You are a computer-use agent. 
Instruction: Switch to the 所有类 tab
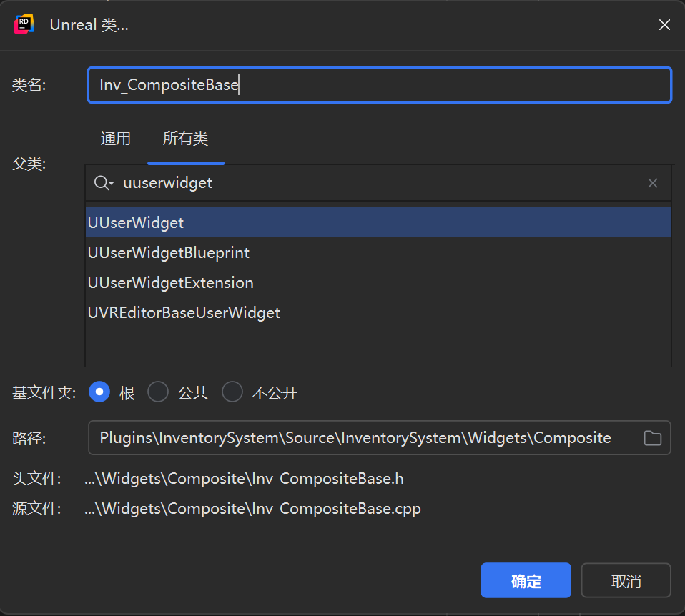click(185, 139)
